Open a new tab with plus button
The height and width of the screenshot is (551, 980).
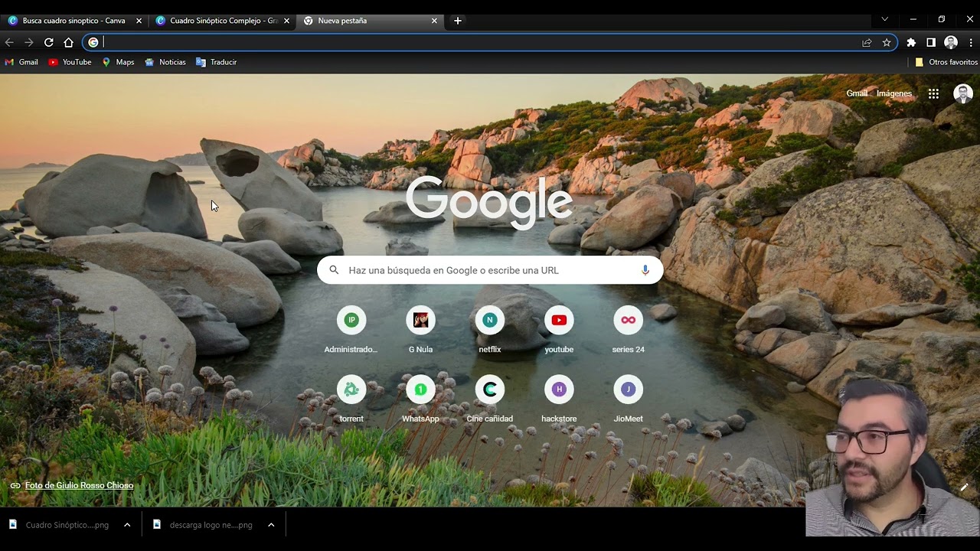coord(458,21)
